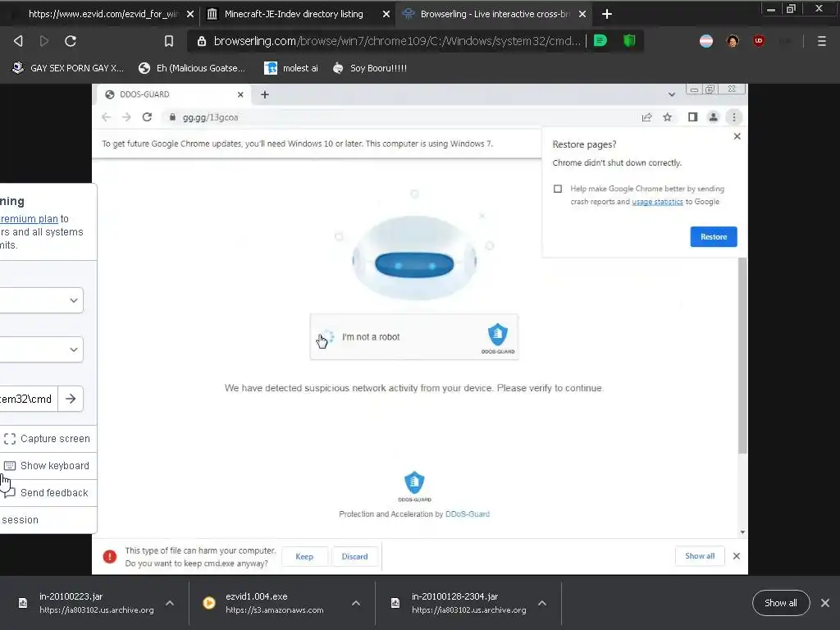Expand options for in-20100223.jar download
Viewport: 840px width, 630px height.
(x=169, y=603)
